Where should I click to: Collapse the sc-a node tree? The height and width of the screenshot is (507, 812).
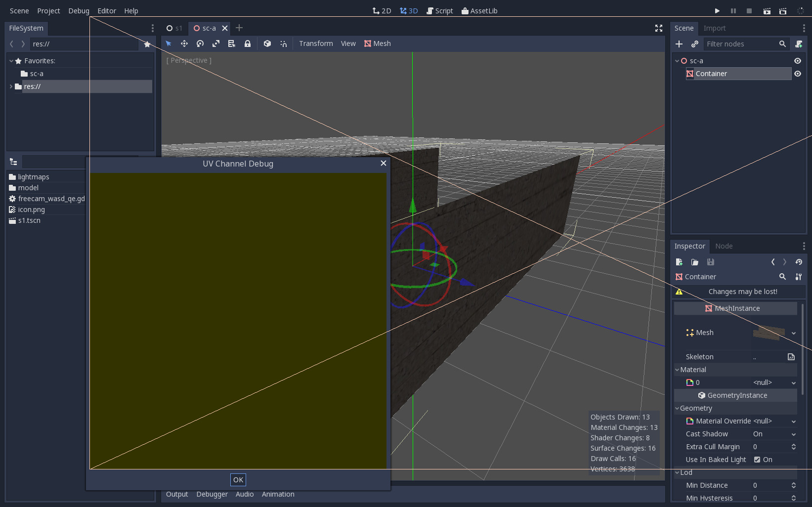(x=677, y=61)
